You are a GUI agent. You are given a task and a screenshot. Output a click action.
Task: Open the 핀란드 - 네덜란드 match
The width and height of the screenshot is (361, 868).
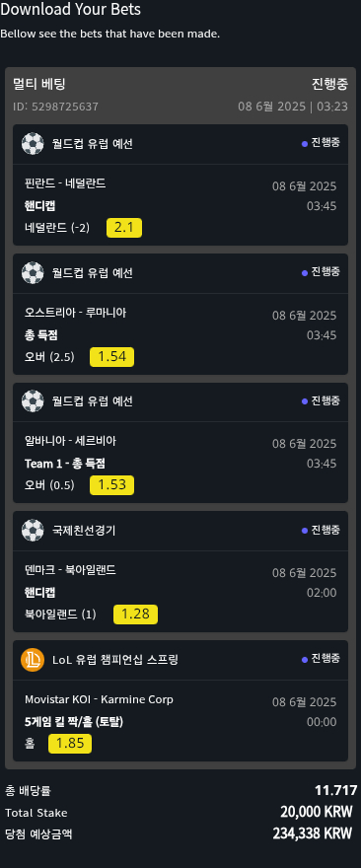[65, 183]
